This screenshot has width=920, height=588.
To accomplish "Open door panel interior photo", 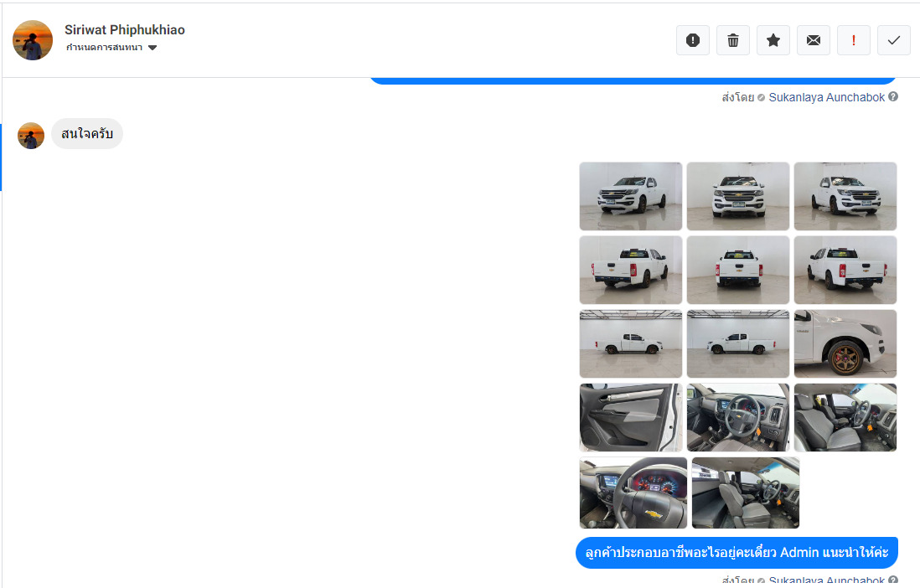I will coord(631,418).
